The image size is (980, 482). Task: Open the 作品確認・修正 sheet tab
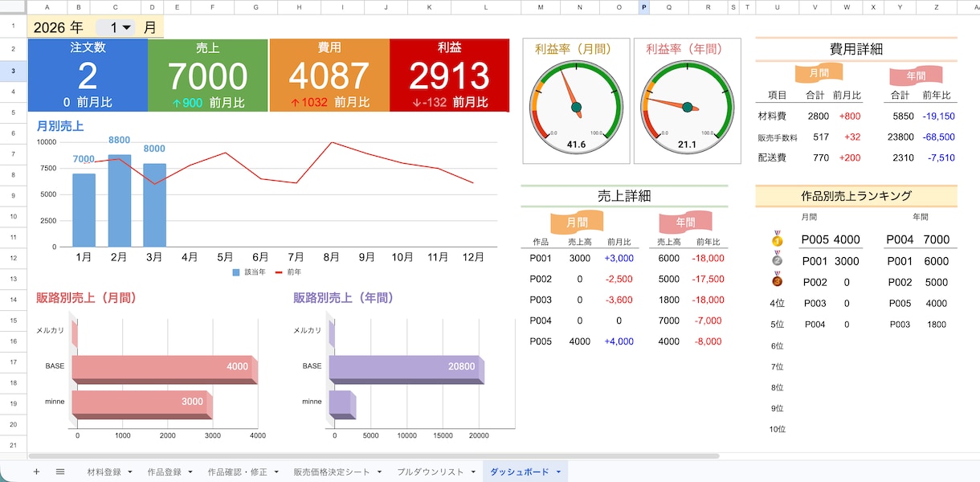(237, 472)
